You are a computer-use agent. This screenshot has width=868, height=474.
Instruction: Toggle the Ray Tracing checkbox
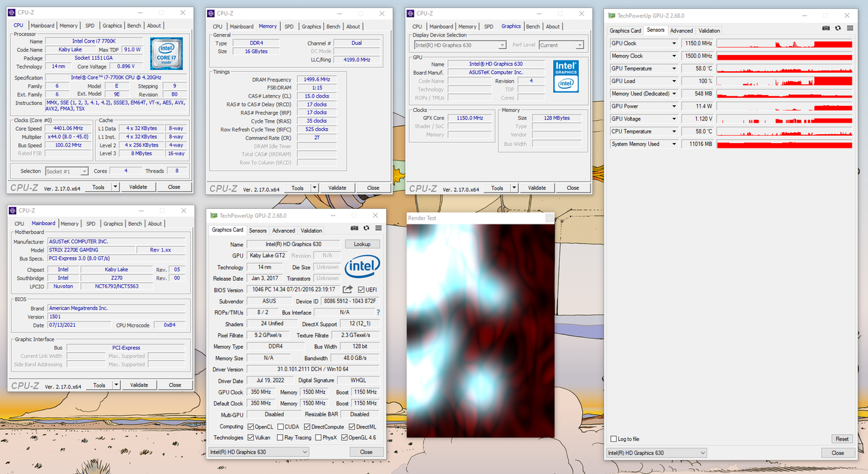280,437
